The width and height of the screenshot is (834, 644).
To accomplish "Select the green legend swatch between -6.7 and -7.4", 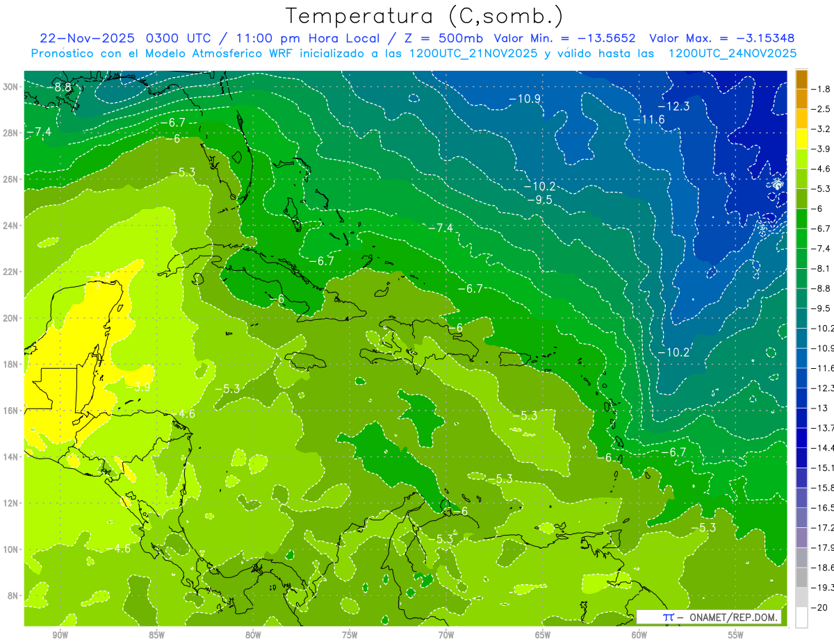I will (801, 239).
